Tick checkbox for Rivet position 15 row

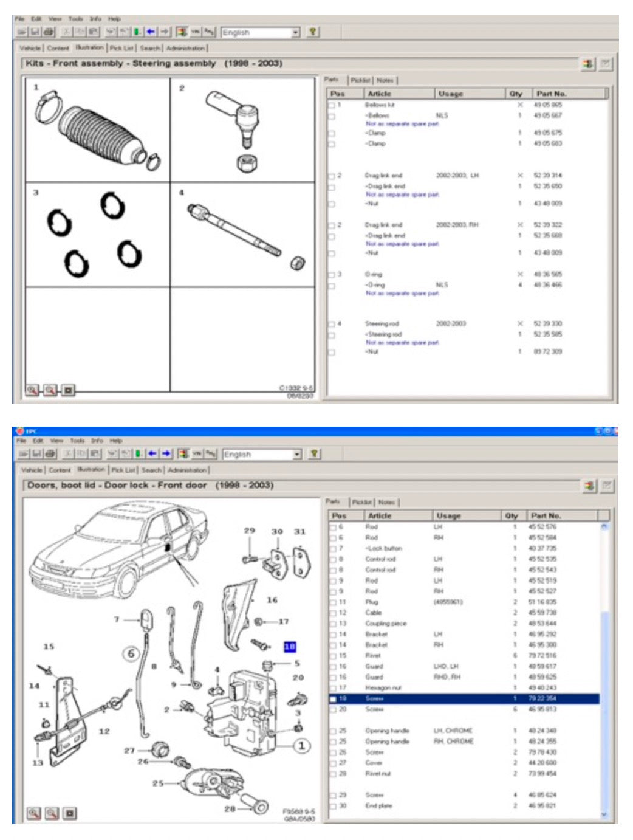tap(333, 656)
